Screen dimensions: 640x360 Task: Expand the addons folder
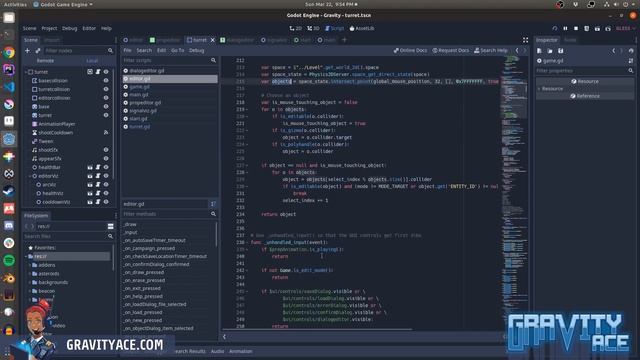point(30,265)
